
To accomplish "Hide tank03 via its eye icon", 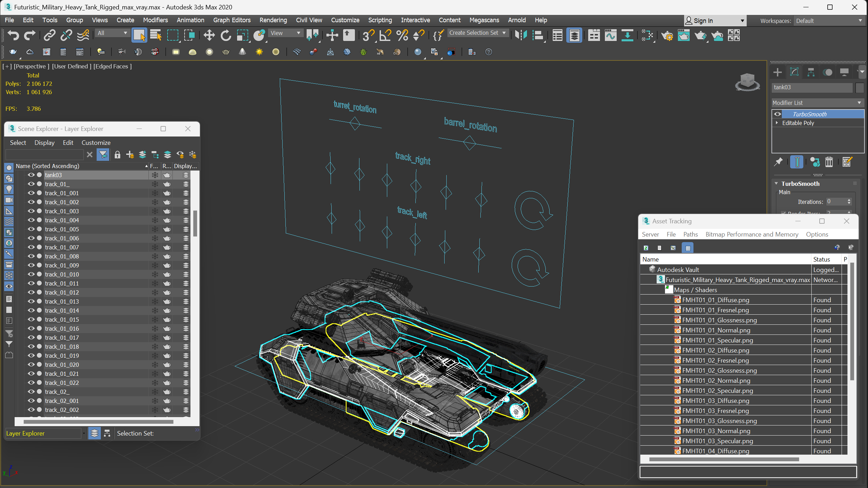I will click(31, 175).
